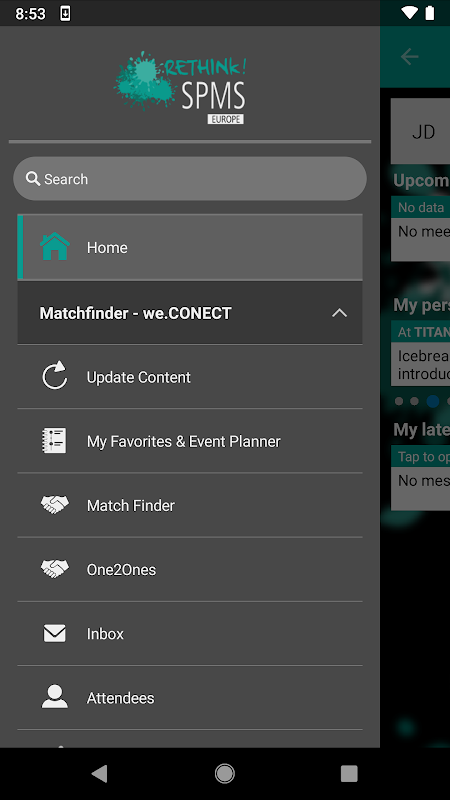Tap the One2Ones handshake icon
This screenshot has width=450, height=800.
click(55, 569)
